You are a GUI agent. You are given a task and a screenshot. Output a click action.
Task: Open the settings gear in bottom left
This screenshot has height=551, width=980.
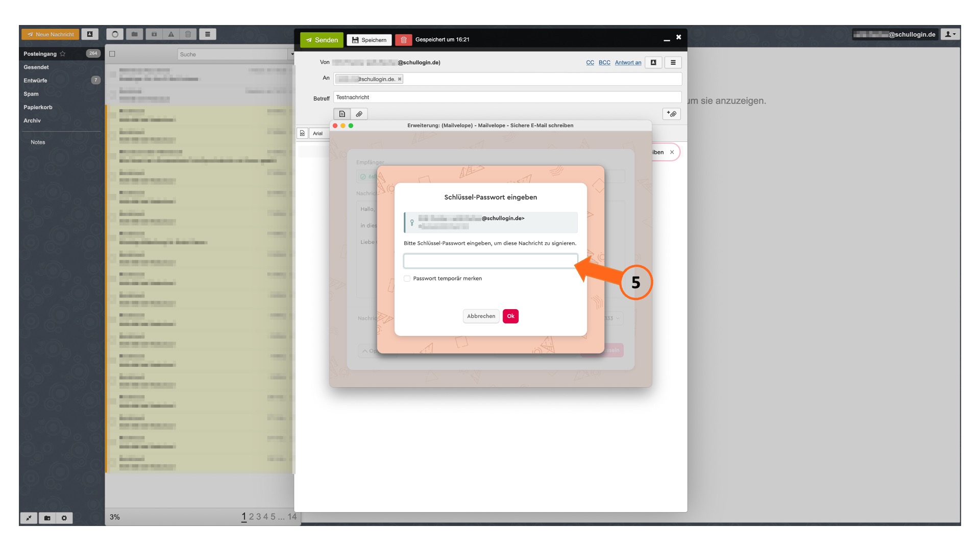(64, 518)
